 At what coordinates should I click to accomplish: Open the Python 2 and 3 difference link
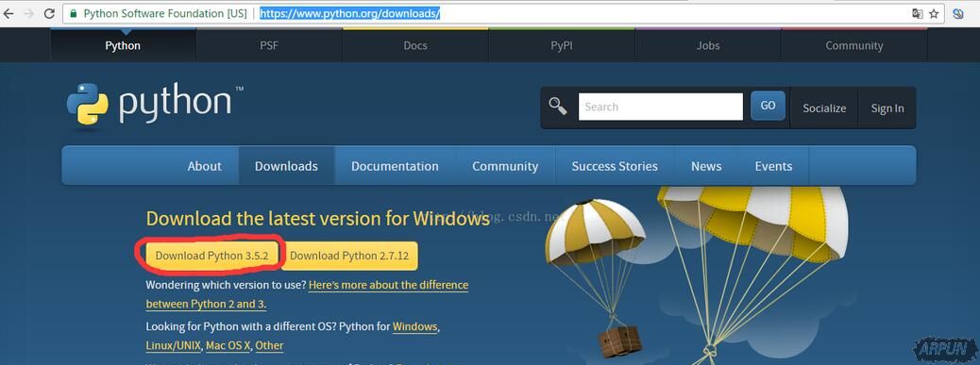pos(307,294)
